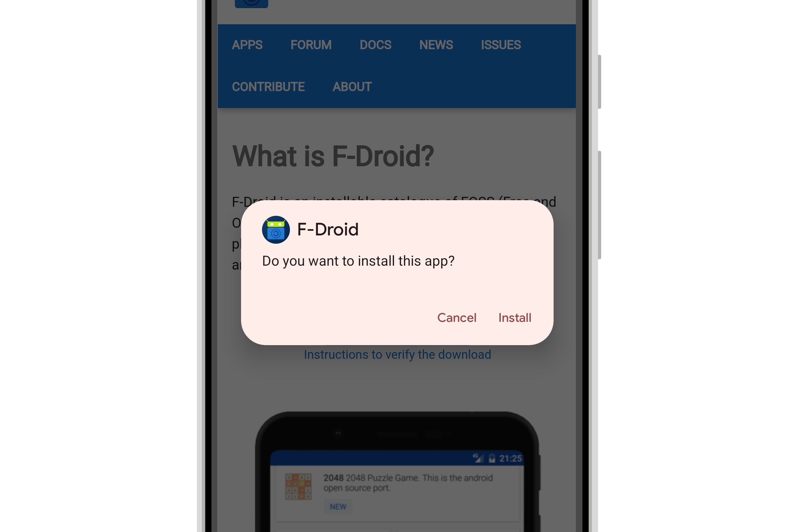This screenshot has height=532, width=798.
Task: Click the 2048 Puzzle Game thumbnail
Action: click(x=298, y=486)
